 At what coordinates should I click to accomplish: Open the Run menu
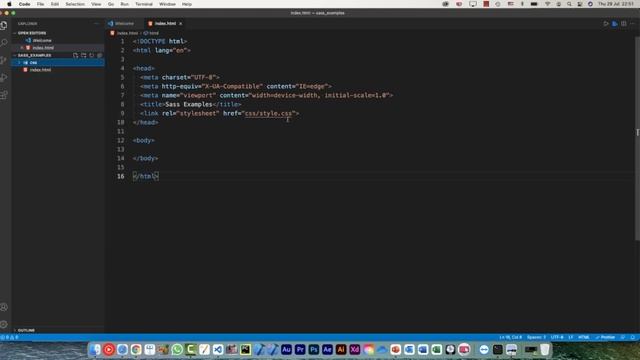pyautogui.click(x=124, y=4)
